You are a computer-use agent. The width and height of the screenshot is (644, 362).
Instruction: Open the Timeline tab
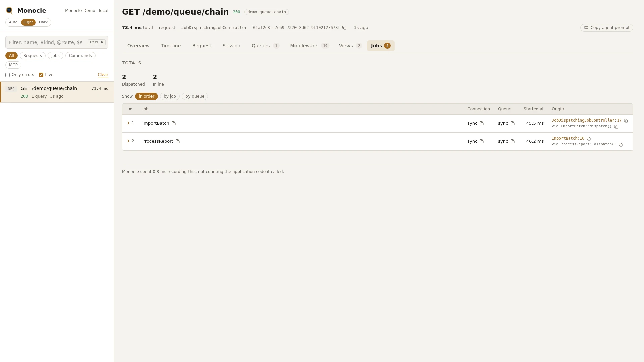[171, 46]
